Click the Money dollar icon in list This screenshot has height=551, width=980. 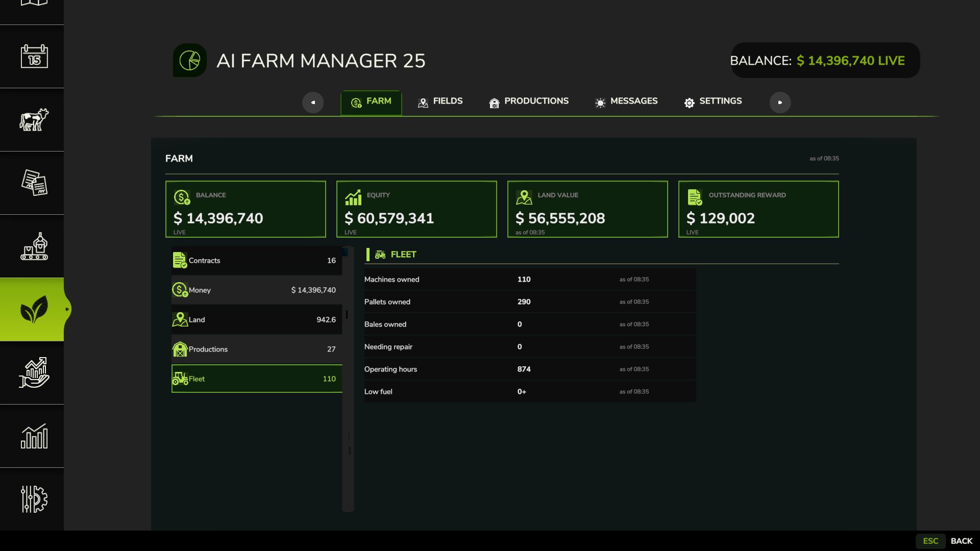click(x=180, y=290)
